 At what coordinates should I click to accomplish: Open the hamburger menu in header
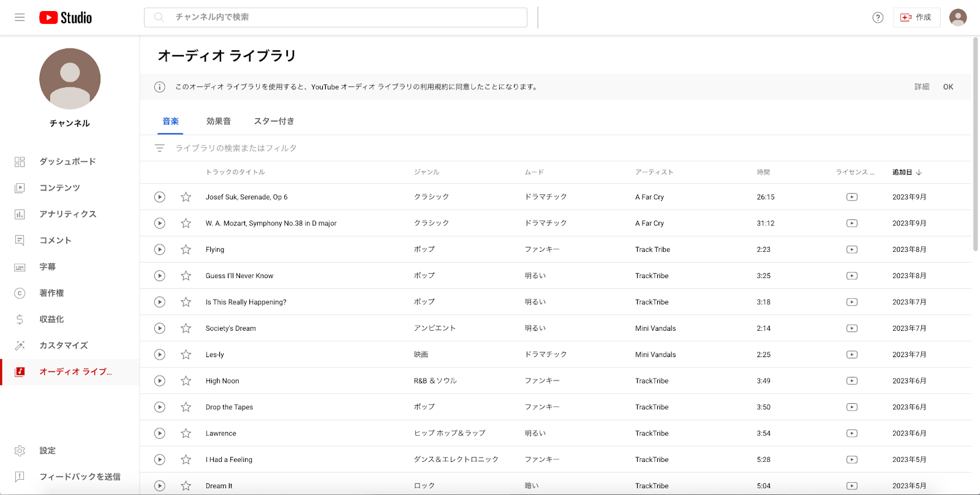tap(20, 17)
